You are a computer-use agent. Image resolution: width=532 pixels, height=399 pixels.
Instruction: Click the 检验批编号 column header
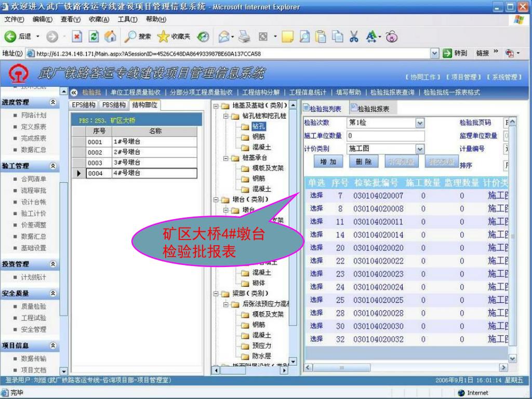[x=376, y=183]
